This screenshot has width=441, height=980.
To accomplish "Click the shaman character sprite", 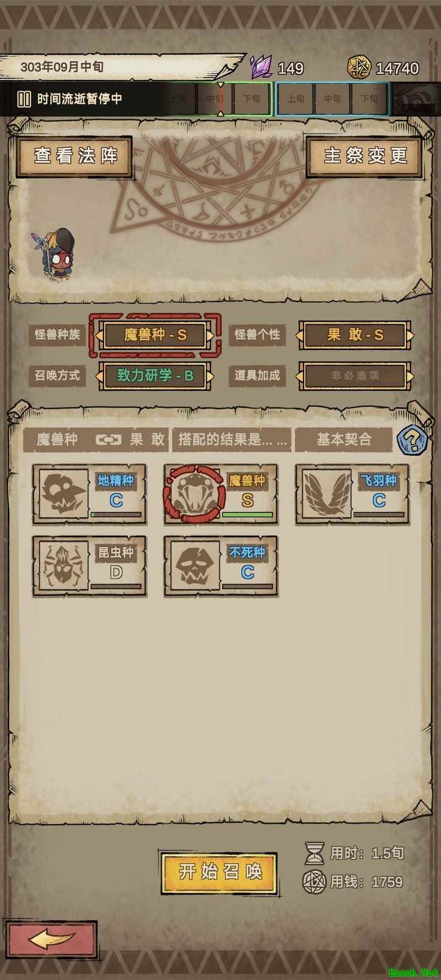I will (57, 253).
